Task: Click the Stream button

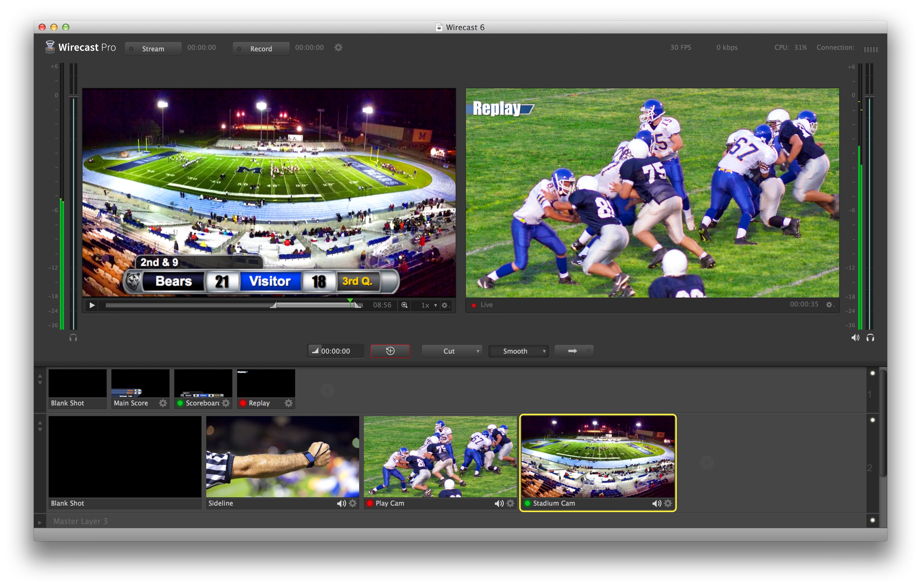Action: 153,49
